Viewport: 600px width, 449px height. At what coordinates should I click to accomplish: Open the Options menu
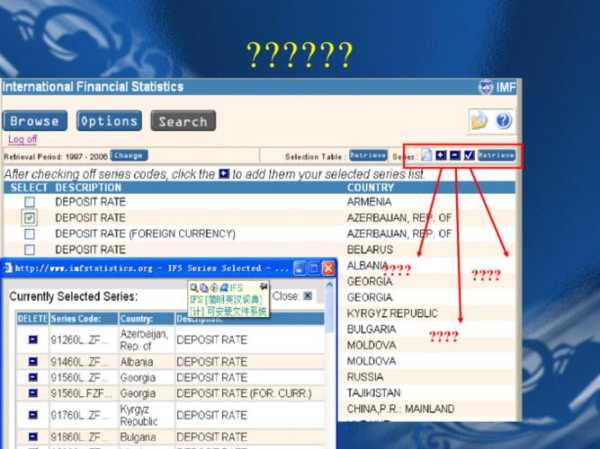click(x=109, y=121)
